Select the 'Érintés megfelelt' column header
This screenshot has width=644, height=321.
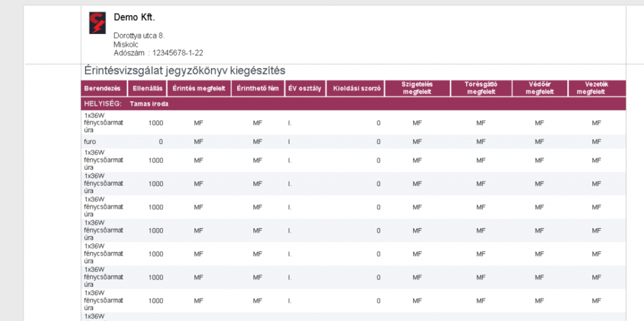[199, 89]
